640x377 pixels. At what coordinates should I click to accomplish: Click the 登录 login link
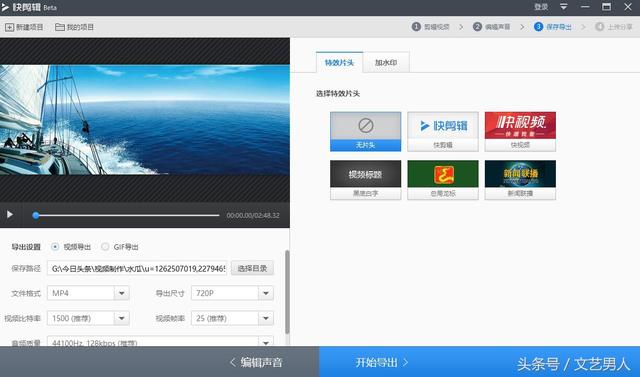pos(541,7)
